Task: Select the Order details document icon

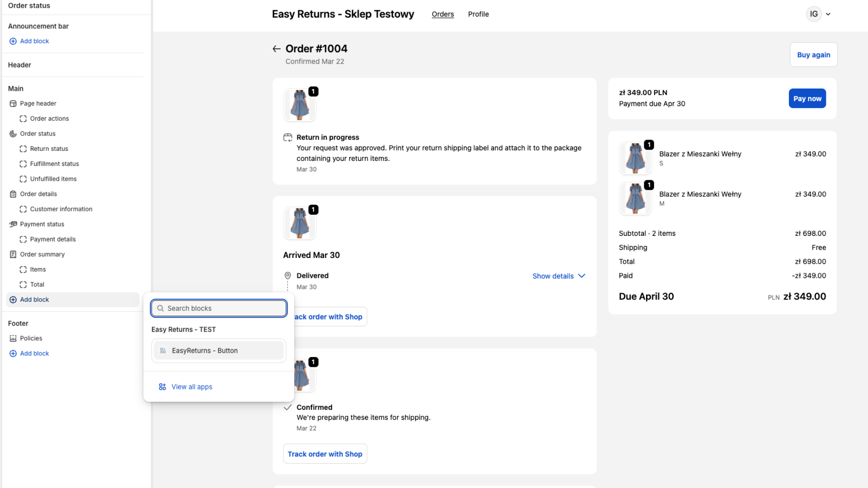Action: (x=13, y=194)
